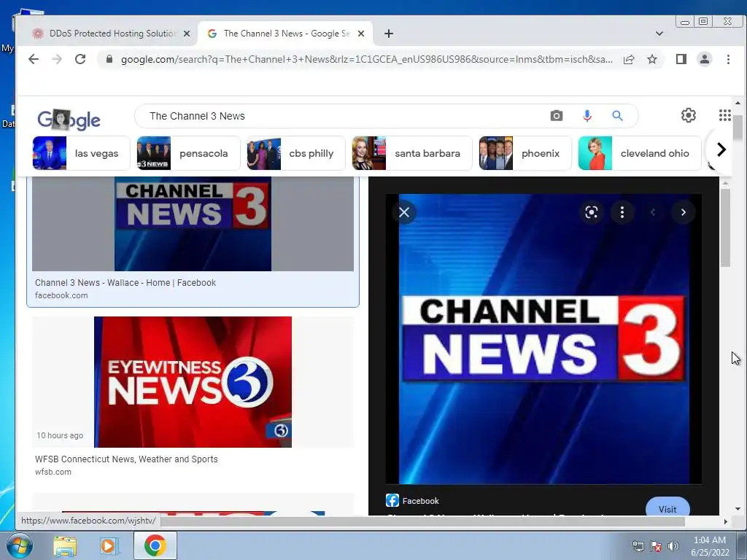Close the Channel 3 News tab
The height and width of the screenshot is (560, 747).
[x=361, y=34]
